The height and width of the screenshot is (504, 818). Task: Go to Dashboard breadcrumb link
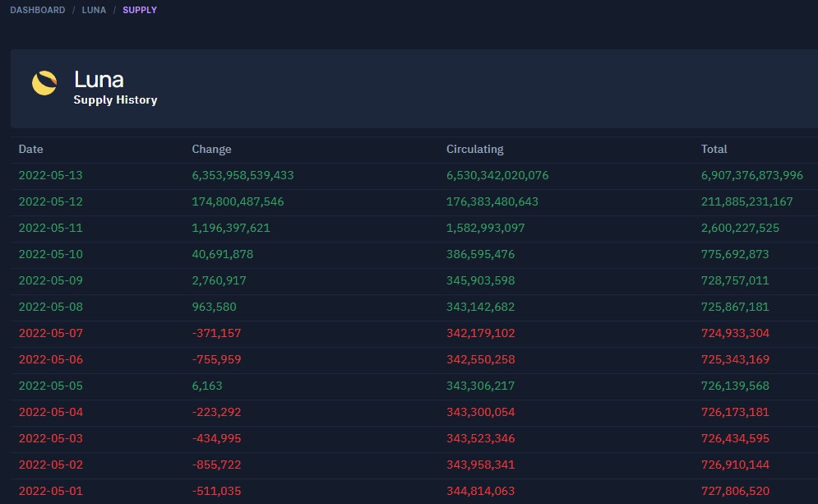[x=38, y=10]
